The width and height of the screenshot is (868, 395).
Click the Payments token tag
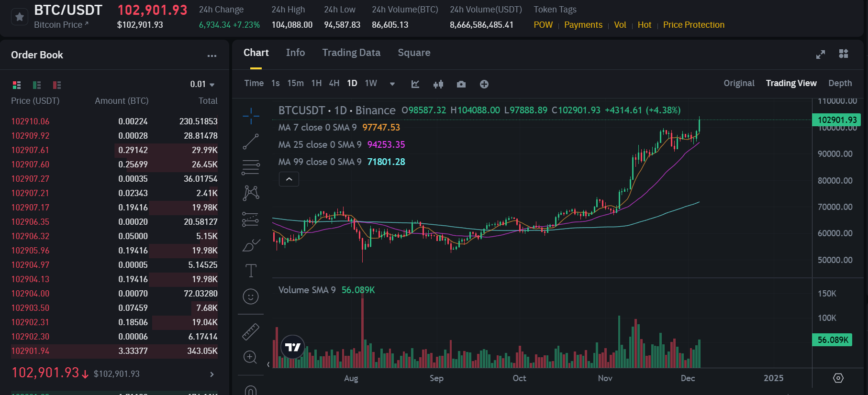coord(583,25)
